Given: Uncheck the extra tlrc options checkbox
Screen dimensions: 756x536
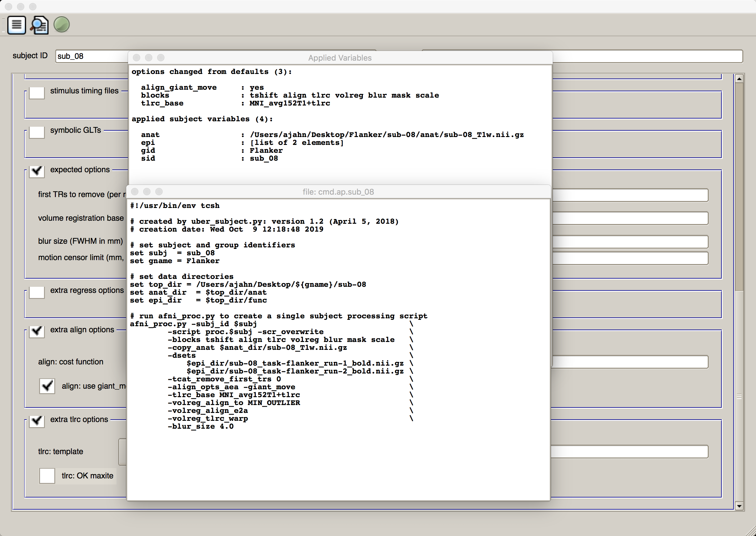Looking at the screenshot, I should click(37, 421).
